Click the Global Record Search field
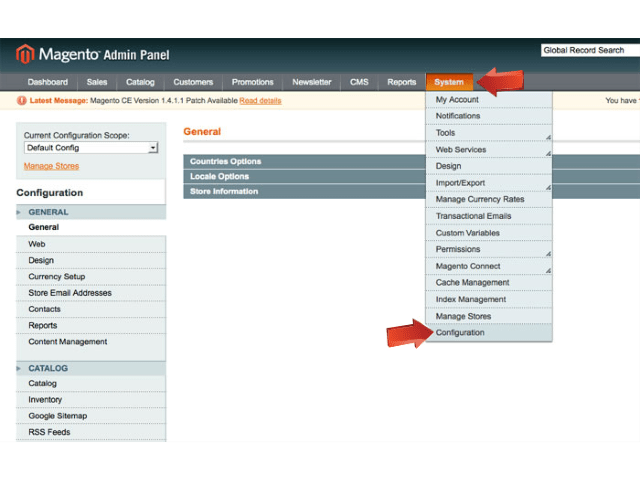 tap(589, 50)
